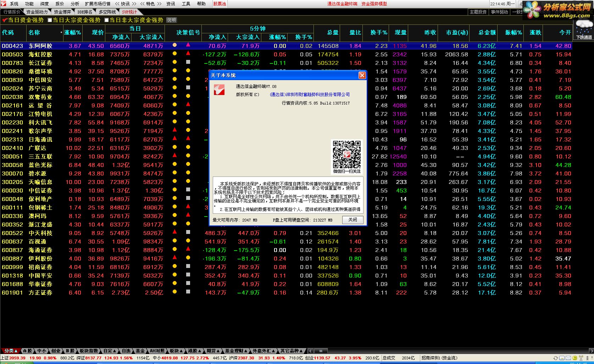Click the 创业 bottom tab
The image size is (594, 364).
56,351
